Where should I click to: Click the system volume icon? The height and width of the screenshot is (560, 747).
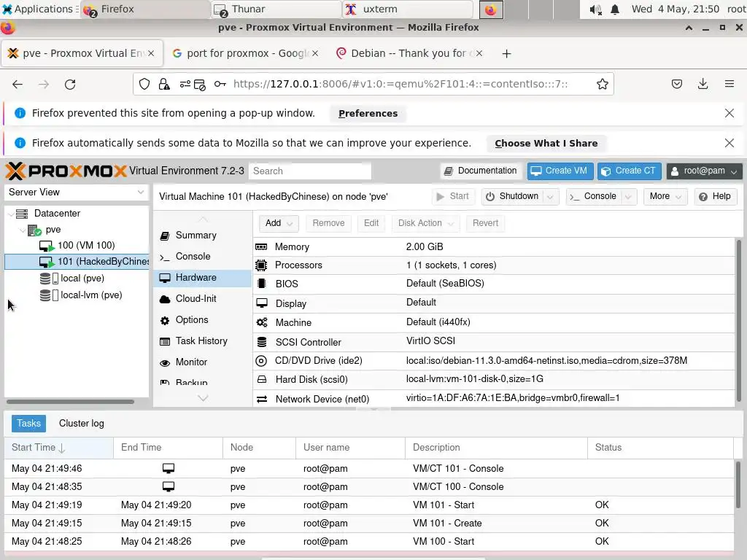(595, 9)
